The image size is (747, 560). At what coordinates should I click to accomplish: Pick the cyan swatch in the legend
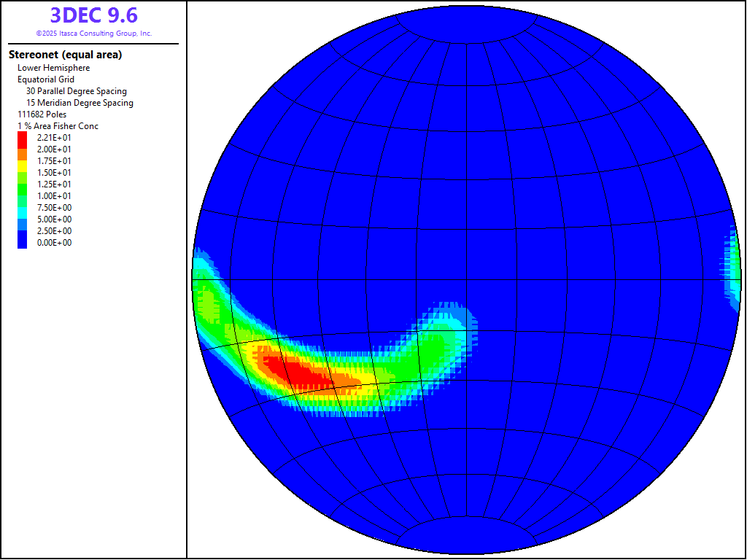23,207
